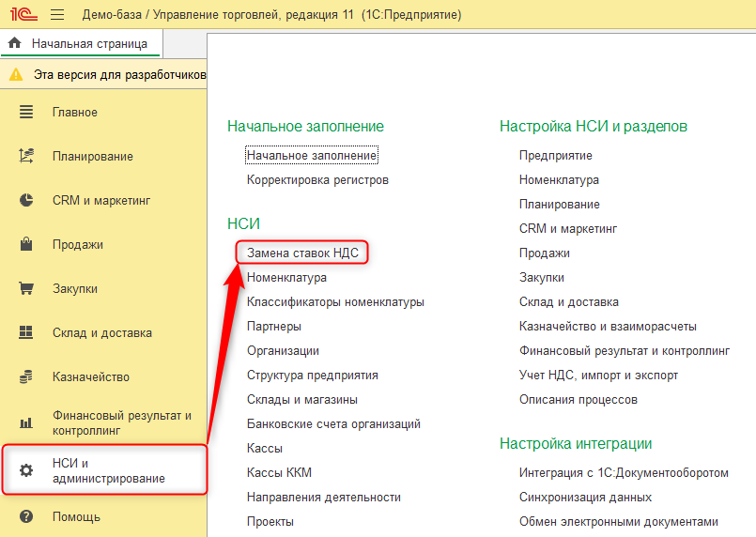
Task: Open the Партнеры link
Action: click(274, 327)
